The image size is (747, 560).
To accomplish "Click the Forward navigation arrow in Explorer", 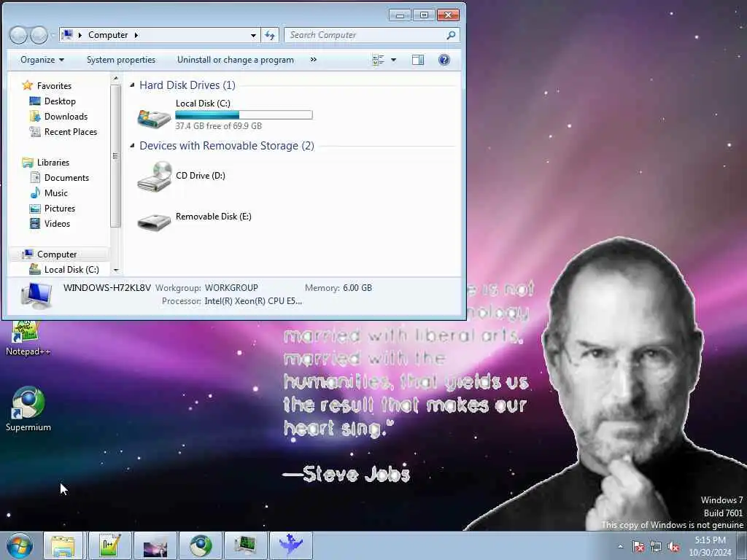I will [x=39, y=35].
